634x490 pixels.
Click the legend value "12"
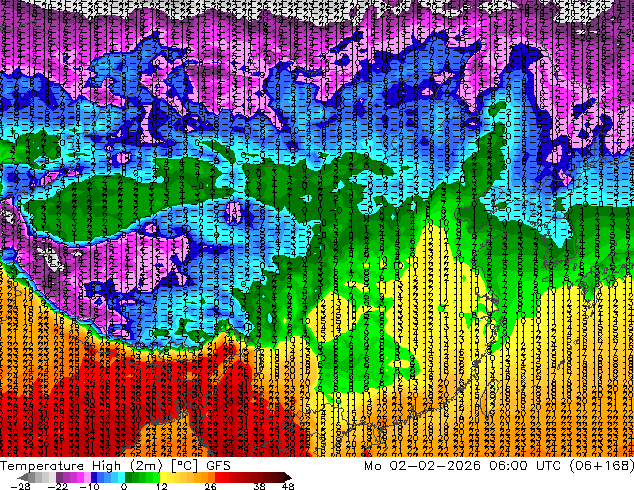coord(162,486)
